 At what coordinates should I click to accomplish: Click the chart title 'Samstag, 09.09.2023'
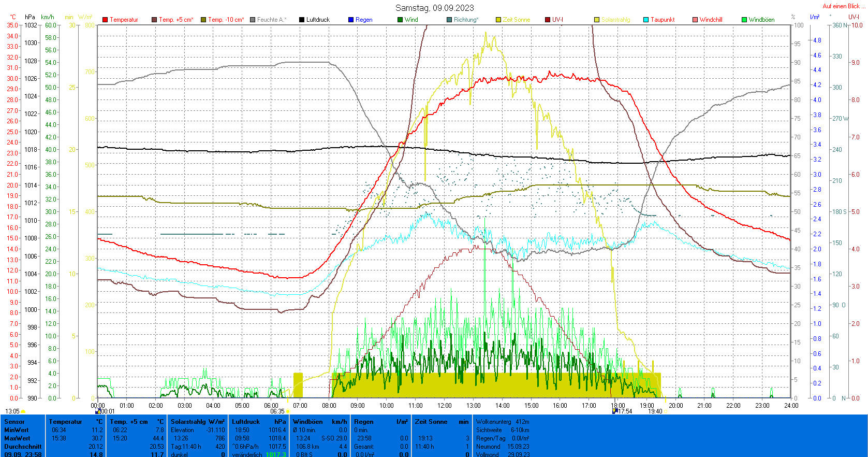click(435, 8)
